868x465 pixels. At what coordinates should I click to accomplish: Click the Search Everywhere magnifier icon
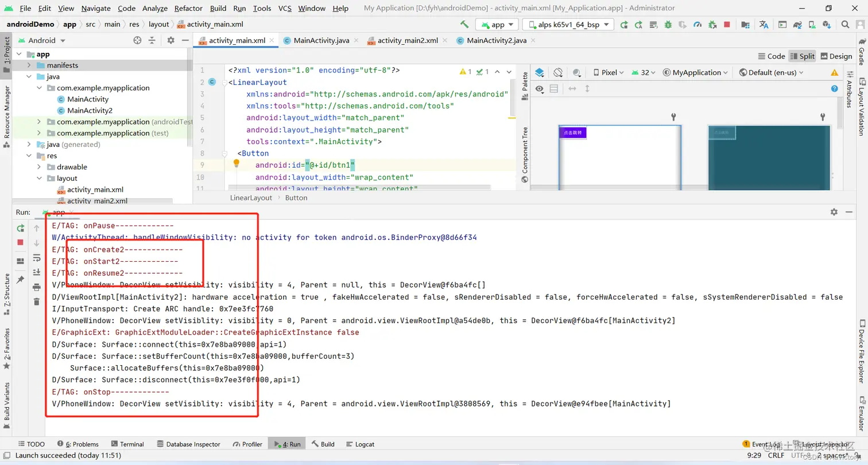click(845, 25)
